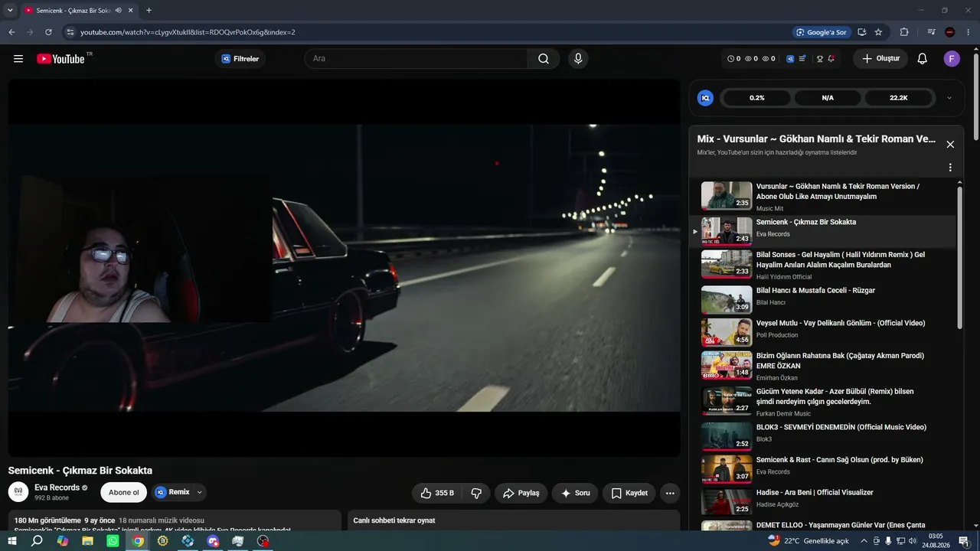Subscribe with the Abone ol button
980x551 pixels.
coord(124,492)
